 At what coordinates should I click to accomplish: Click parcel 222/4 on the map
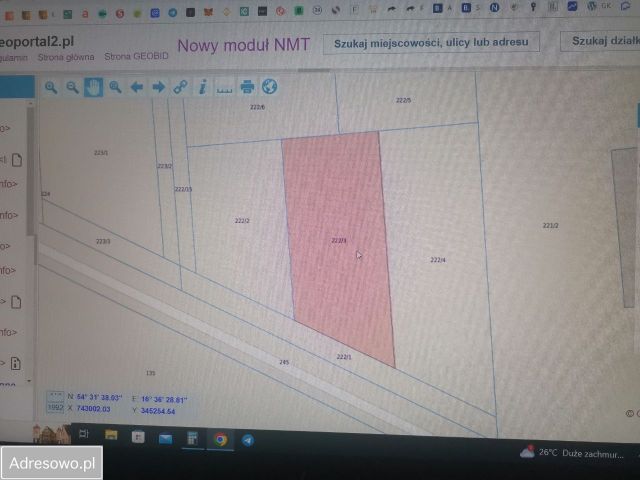438,260
